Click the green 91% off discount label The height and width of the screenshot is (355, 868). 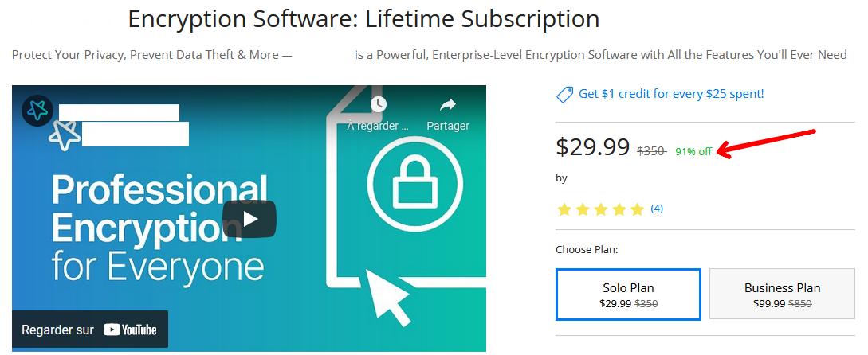(x=693, y=152)
